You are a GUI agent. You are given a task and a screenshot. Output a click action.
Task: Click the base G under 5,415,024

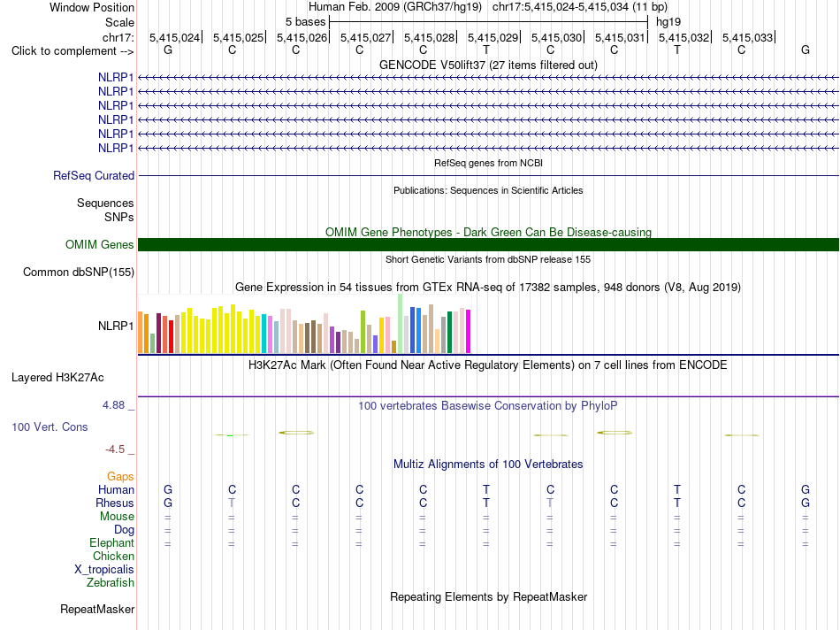point(168,50)
